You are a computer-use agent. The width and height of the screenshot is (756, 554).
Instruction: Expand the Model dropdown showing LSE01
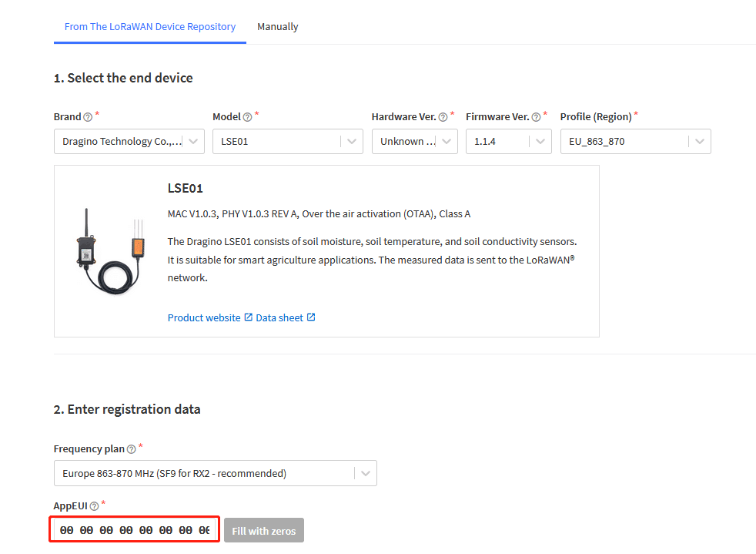coord(288,142)
